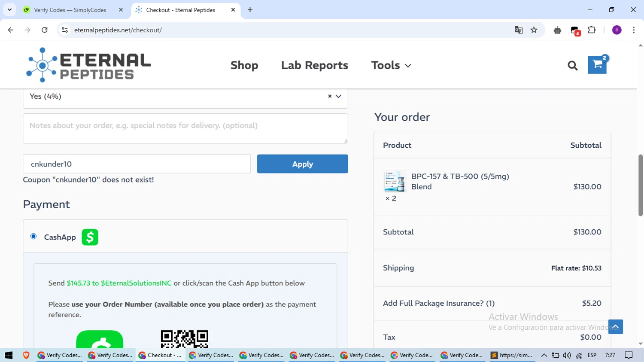Go forward in browser history
Screen dimensions: 644x362
click(27, 30)
